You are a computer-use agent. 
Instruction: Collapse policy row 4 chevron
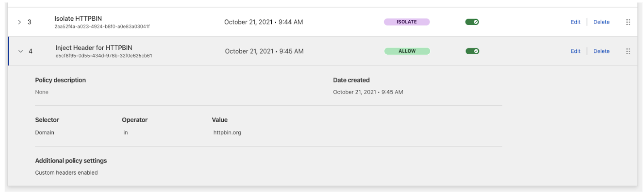pos(20,51)
